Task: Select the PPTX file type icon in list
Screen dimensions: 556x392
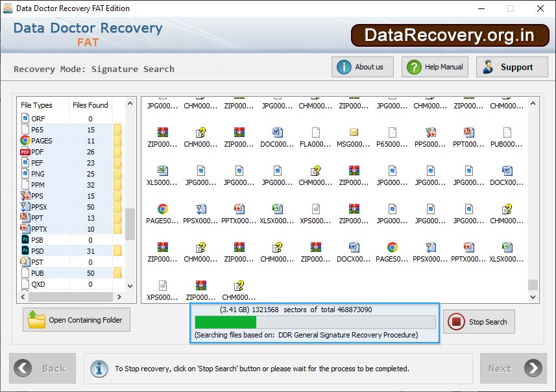Action: pos(25,228)
